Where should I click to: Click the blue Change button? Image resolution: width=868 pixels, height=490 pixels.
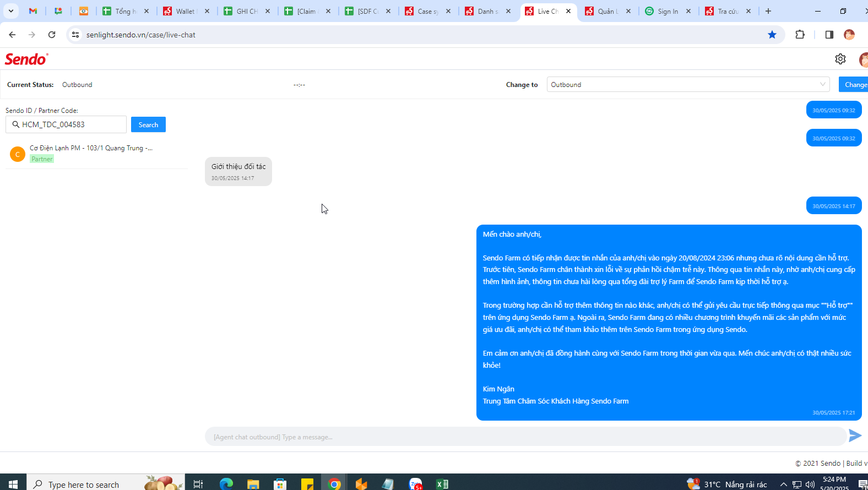[x=854, y=84]
